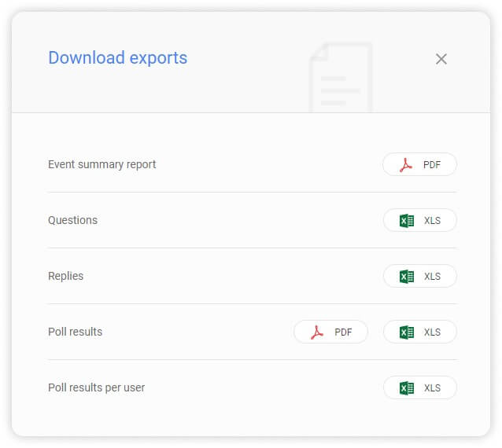Download Poll results as PDF
Screen dimensions: 502x448
coord(330,332)
